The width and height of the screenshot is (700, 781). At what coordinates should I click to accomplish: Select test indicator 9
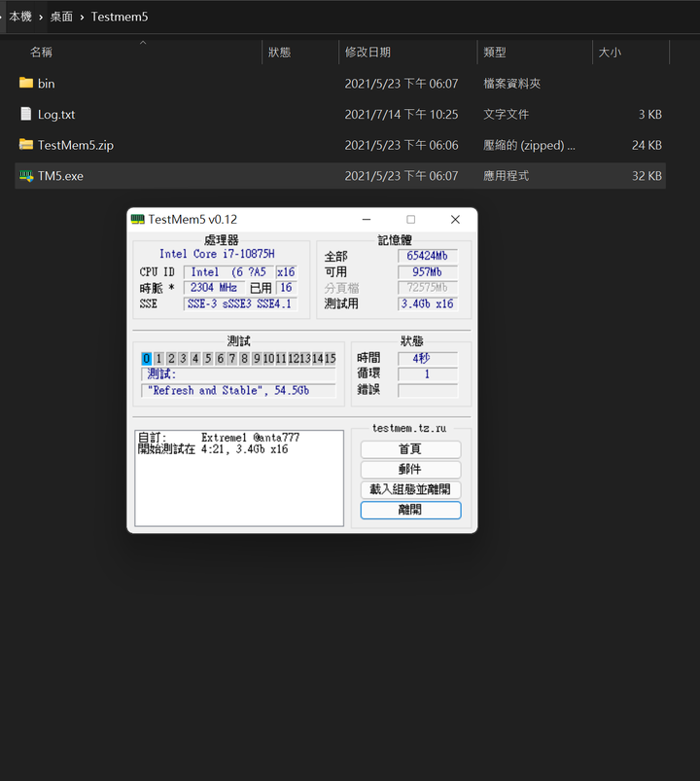tap(257, 358)
